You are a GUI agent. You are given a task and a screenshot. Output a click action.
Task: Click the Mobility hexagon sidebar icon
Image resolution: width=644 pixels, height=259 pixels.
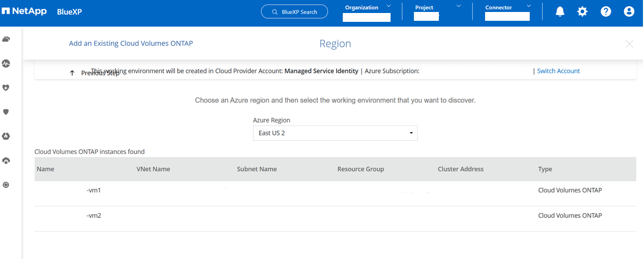pyautogui.click(x=6, y=136)
